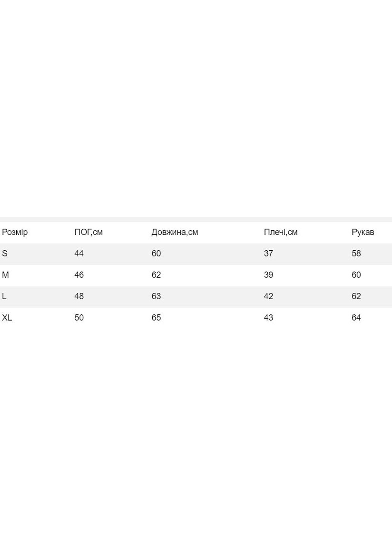Click Плечі value 39 in M row

[x=268, y=275]
